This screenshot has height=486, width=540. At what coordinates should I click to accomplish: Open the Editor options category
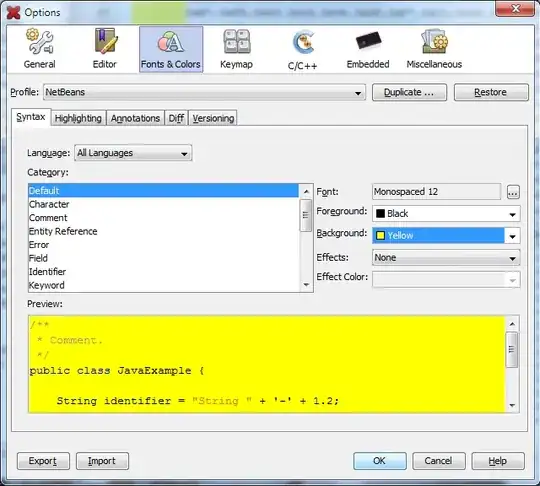click(x=105, y=49)
